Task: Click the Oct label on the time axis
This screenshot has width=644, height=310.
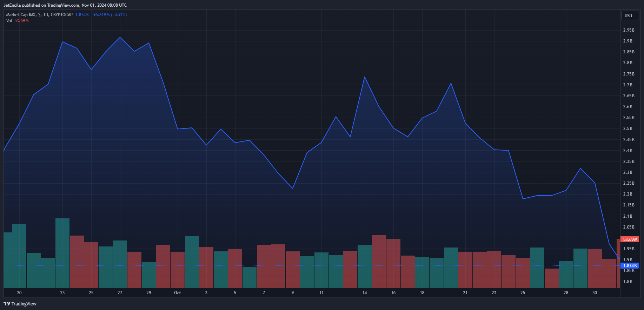Action: pyautogui.click(x=178, y=293)
